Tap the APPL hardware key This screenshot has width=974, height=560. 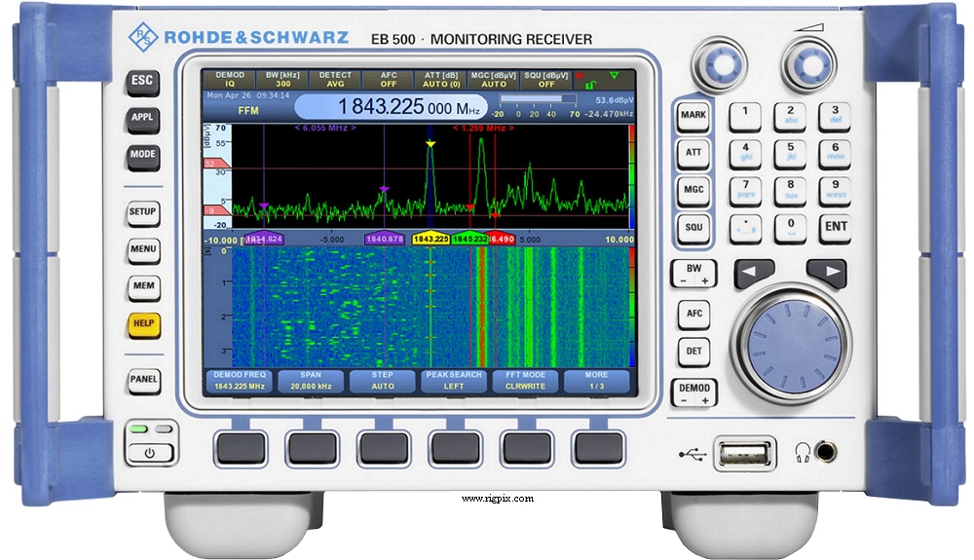(x=142, y=119)
